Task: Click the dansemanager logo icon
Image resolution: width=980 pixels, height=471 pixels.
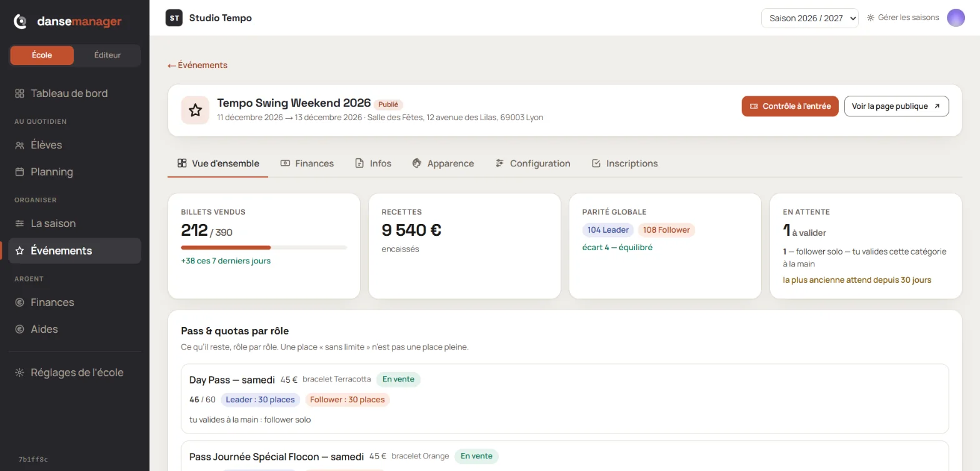Action: [21, 22]
